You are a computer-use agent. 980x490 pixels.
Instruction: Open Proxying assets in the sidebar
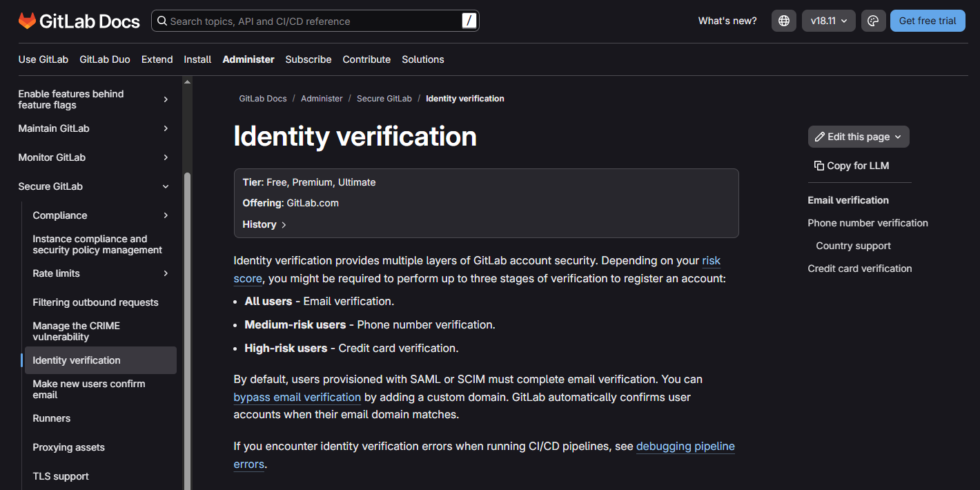pos(69,447)
